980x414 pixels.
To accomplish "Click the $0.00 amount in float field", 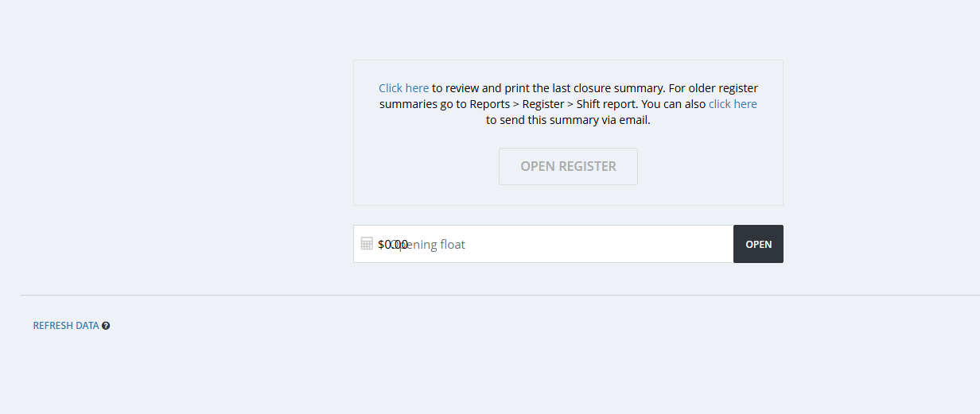I will coord(393,245).
